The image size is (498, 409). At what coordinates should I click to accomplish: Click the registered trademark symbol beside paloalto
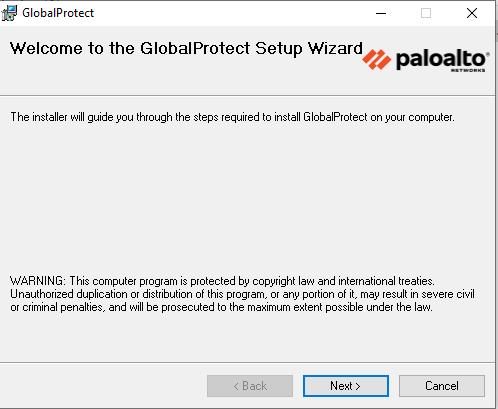tap(488, 54)
